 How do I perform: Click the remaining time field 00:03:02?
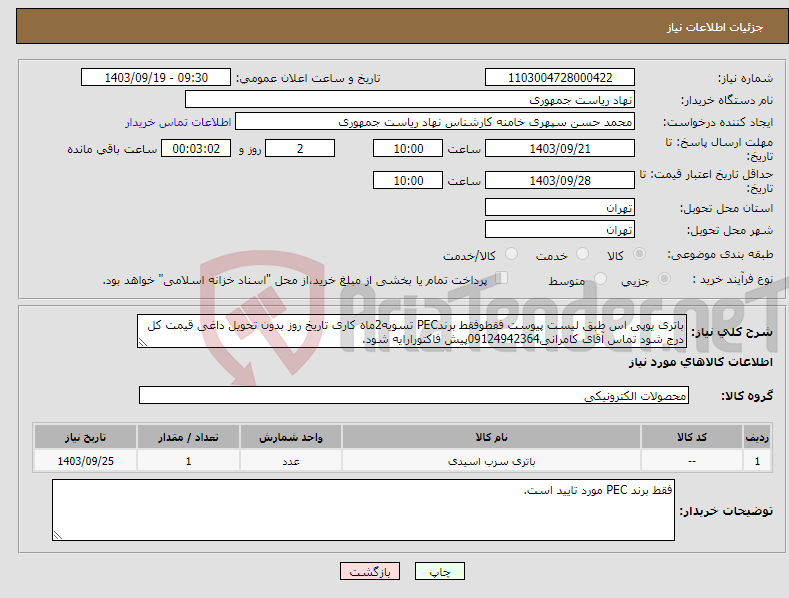(x=196, y=148)
